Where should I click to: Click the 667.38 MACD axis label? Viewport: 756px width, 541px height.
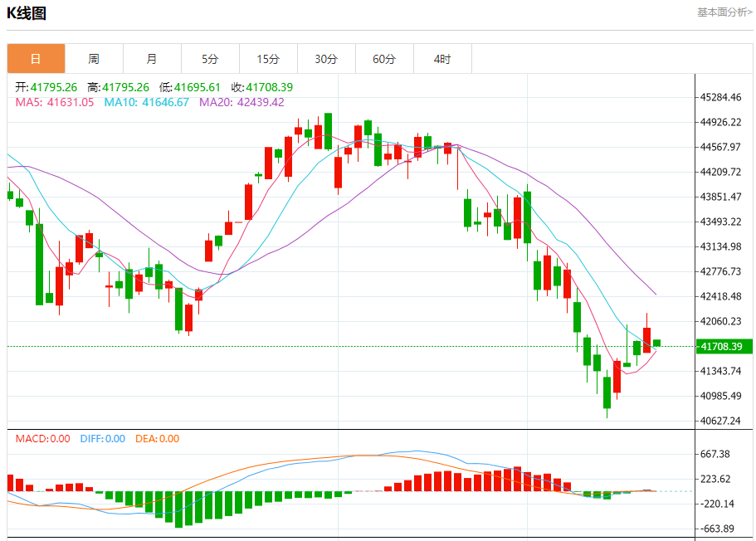click(x=715, y=454)
